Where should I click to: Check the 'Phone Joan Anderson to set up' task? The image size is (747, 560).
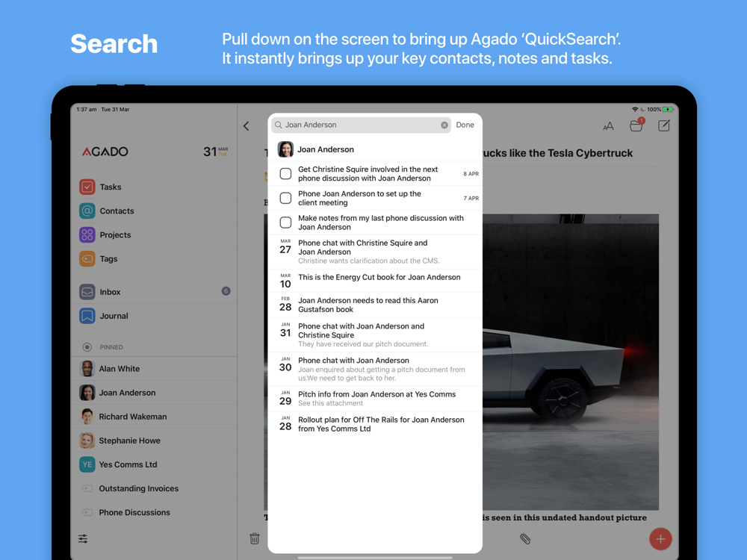tap(285, 198)
